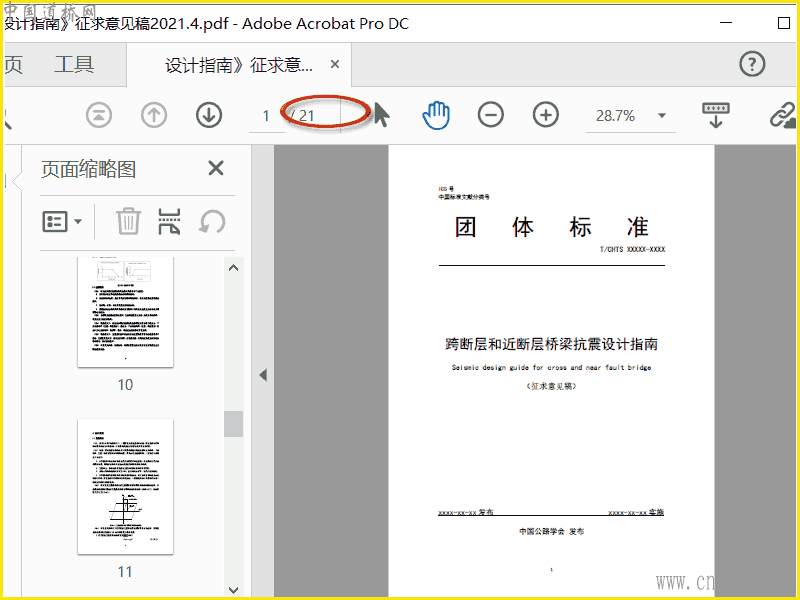The height and width of the screenshot is (600, 800).
Task: Close the page thumbnails panel
Action: [x=216, y=168]
